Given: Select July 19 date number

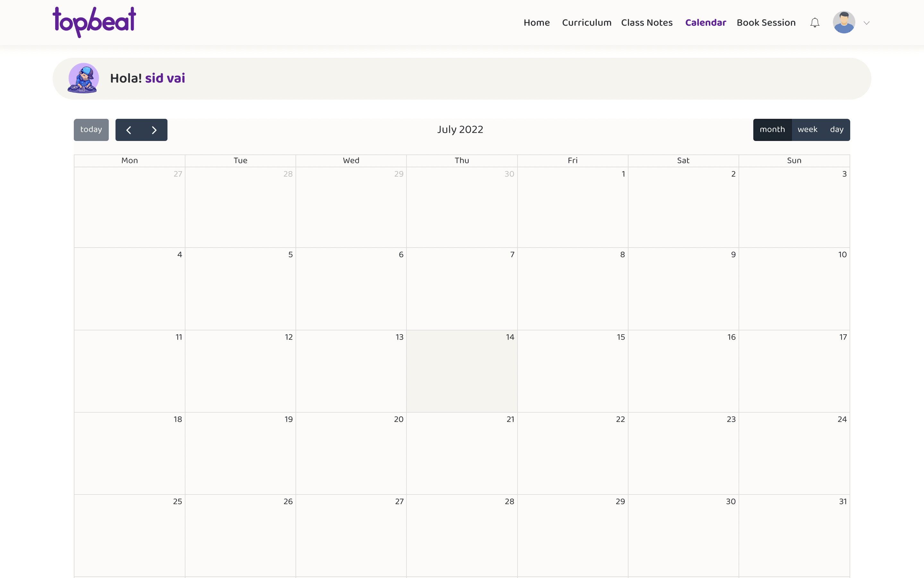Looking at the screenshot, I should (289, 419).
